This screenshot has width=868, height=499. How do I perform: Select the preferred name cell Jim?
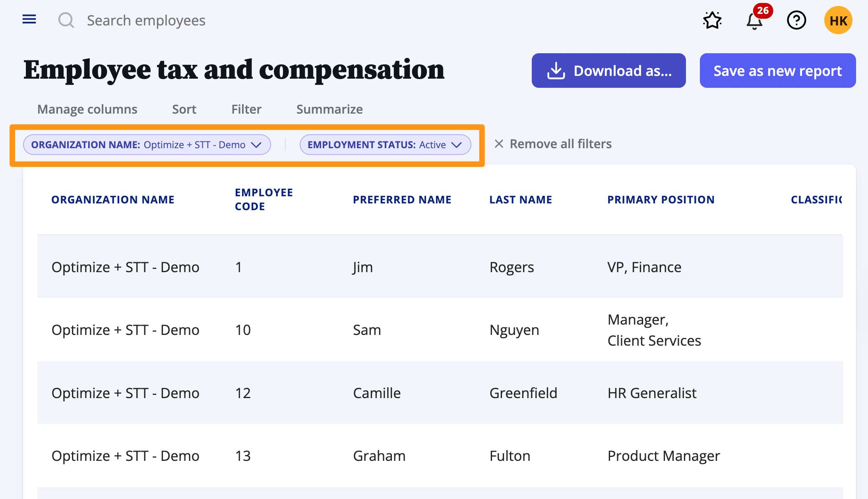(363, 267)
